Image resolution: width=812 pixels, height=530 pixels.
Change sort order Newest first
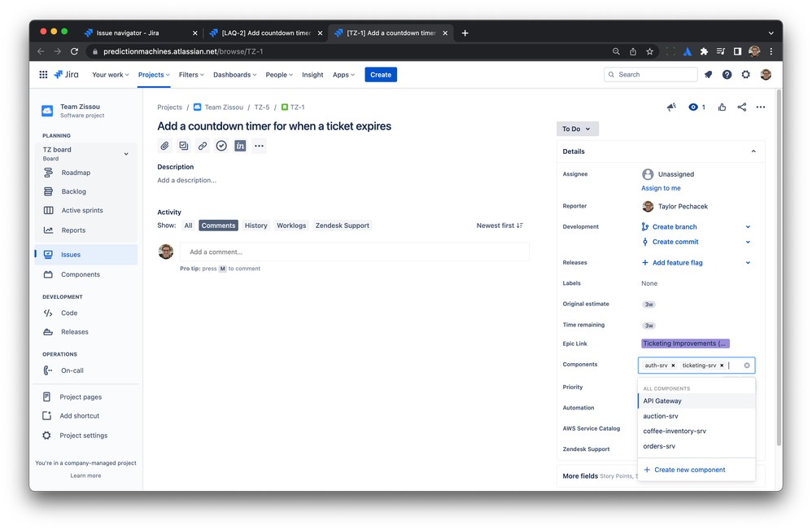[500, 226]
